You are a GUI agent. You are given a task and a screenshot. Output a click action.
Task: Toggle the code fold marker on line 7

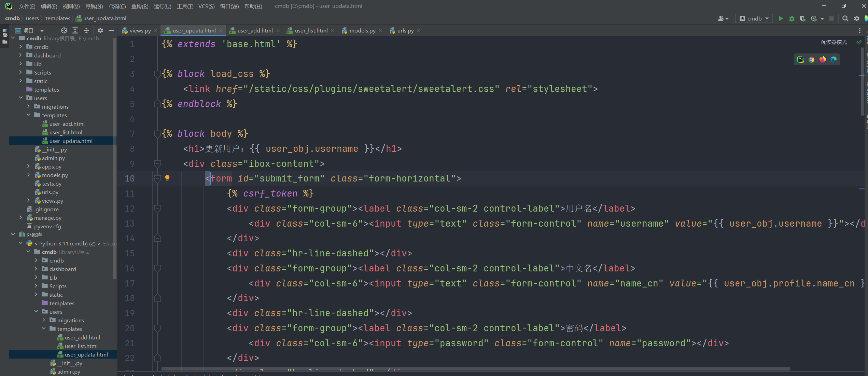(x=157, y=134)
